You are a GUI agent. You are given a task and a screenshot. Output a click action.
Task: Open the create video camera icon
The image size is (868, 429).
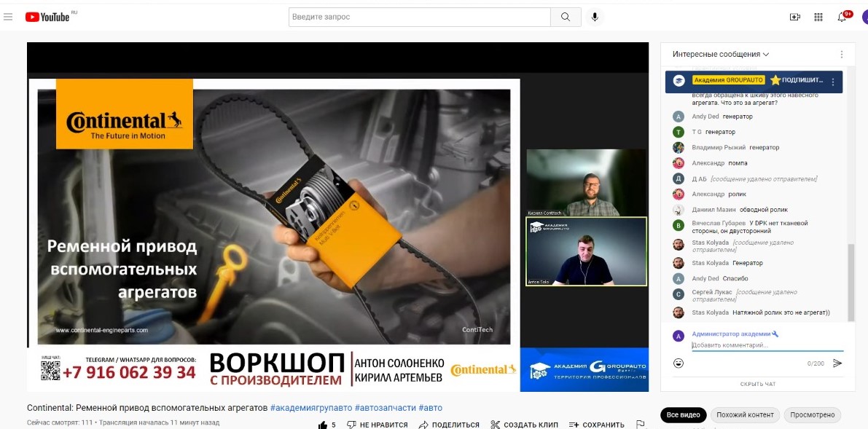[x=795, y=17]
